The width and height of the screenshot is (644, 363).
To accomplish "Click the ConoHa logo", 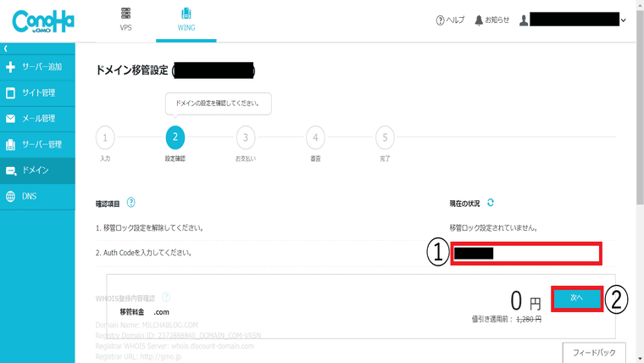I will coord(43,22).
